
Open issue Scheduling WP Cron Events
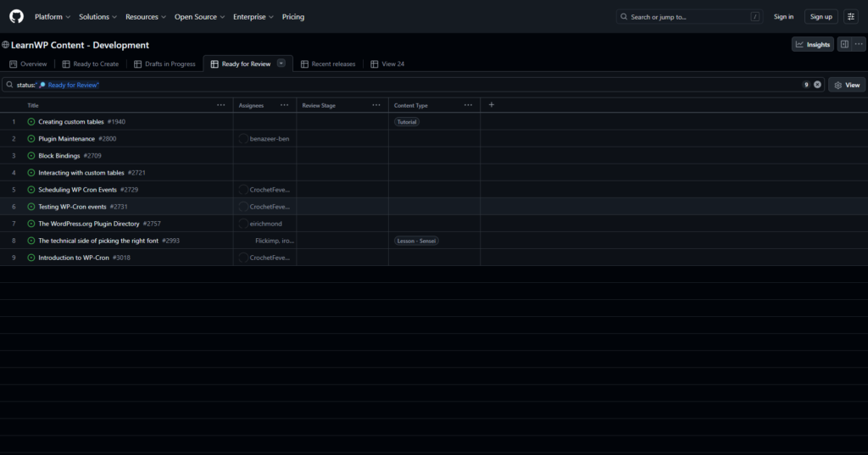tap(77, 190)
